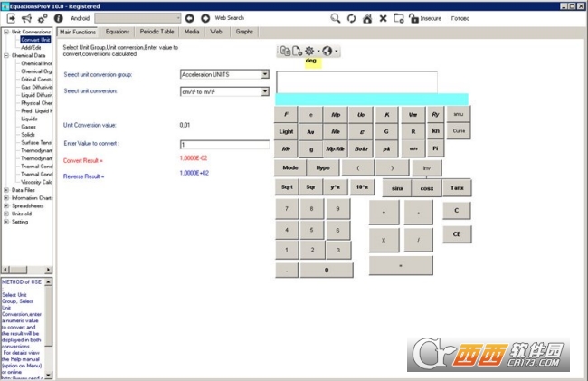Screen dimensions: 588x381
Task: Click the stop X icon in toolbar
Action: [x=384, y=17]
